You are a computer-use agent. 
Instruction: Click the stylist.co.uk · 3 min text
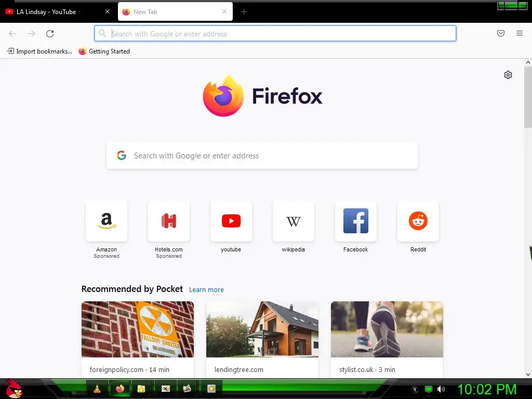point(367,369)
